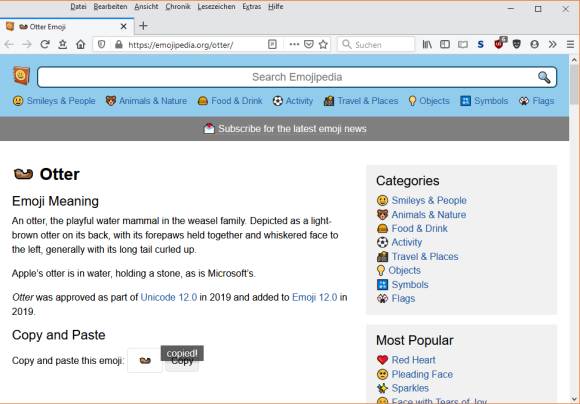
Task: Save page to Pocket icon
Action: coord(308,44)
